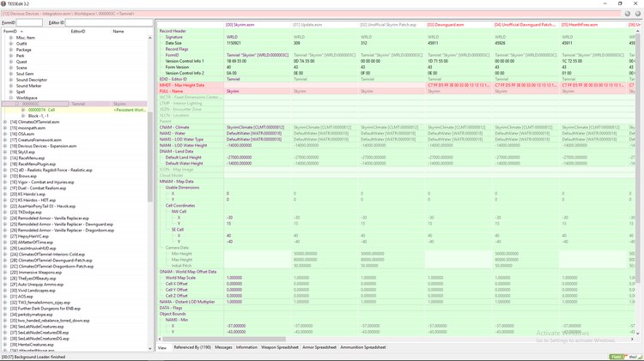644x361 pixels.
Task: Select [17] CreatureFramework.esm in the tree
Action: pyautogui.click(x=36, y=141)
